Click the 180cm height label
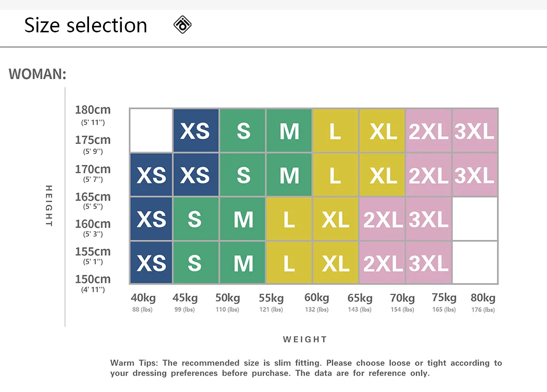 (93, 110)
